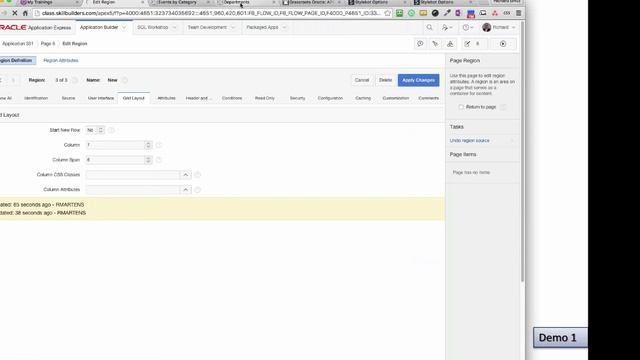
Task: Click help icon beside Column CSS Classes
Action: 198,175
